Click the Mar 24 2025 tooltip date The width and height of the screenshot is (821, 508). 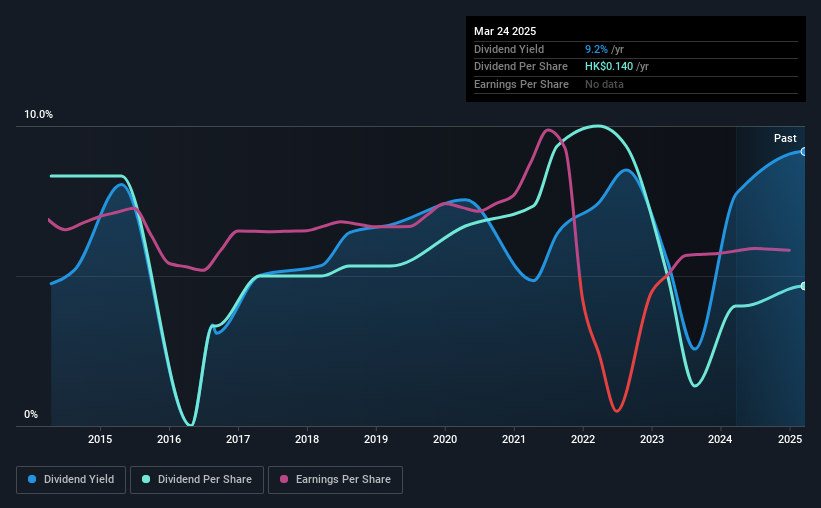505,31
